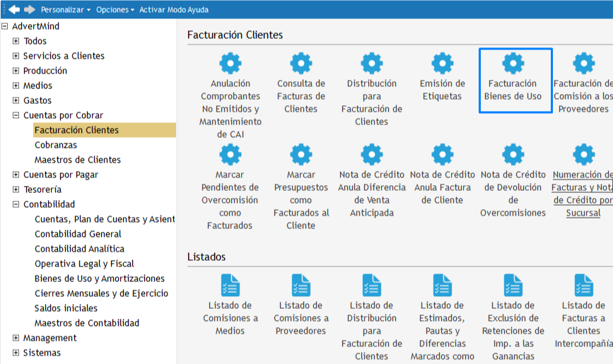Open the Opciones dropdown menu
Image resolution: width=613 pixels, height=364 pixels.
tap(116, 10)
